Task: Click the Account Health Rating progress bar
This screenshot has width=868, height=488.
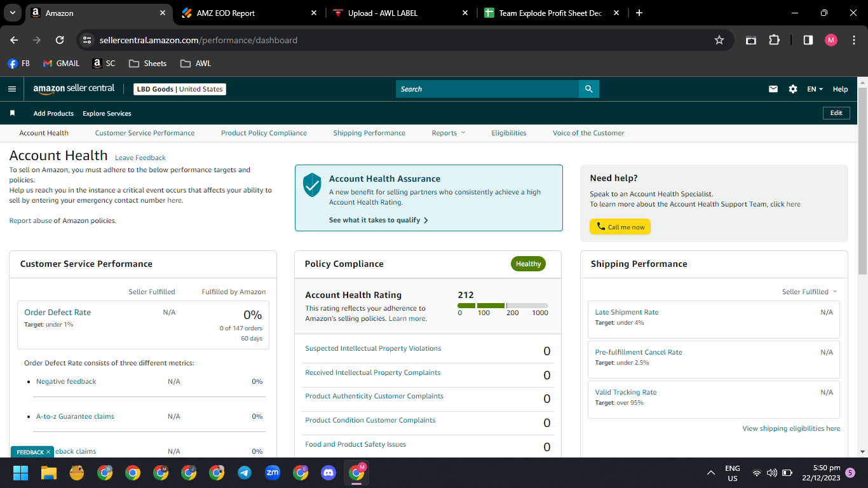Action: click(x=503, y=306)
